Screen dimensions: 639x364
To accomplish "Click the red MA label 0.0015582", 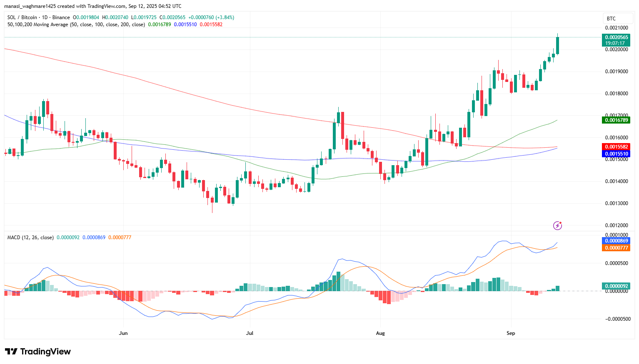I will (x=616, y=146).
